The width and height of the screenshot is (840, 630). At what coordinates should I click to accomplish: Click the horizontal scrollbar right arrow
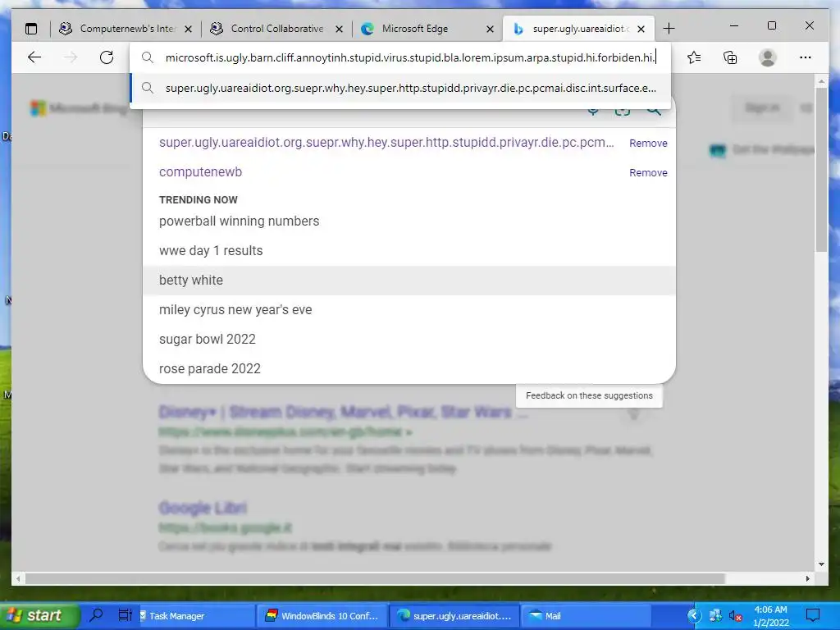coord(808,578)
